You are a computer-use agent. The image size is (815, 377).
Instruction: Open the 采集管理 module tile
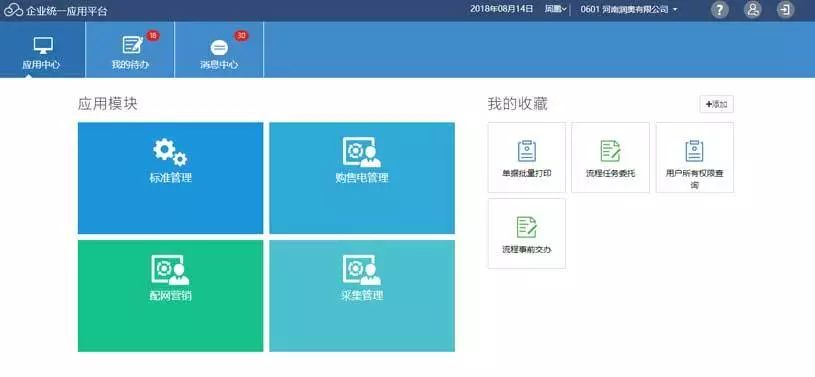coord(362,295)
